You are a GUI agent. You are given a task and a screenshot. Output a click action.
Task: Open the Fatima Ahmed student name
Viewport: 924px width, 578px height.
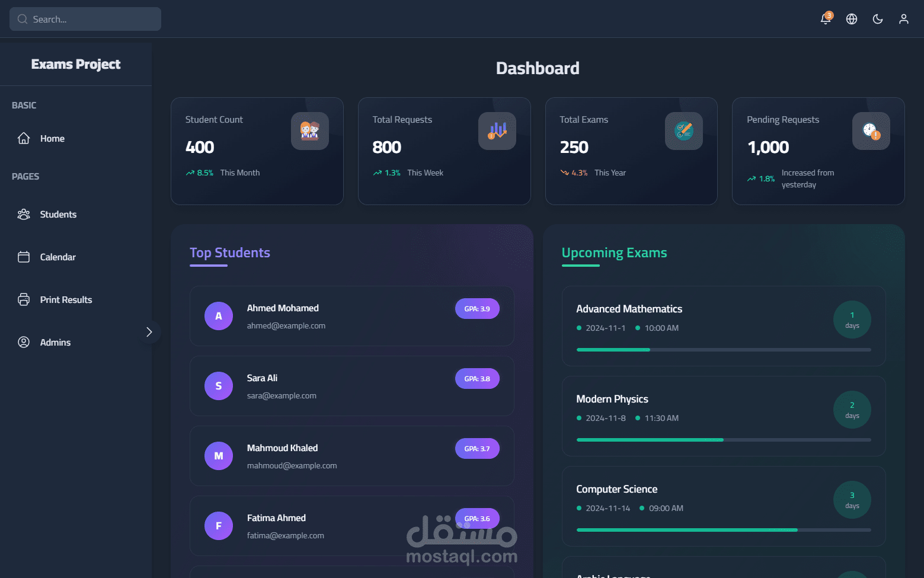pos(276,518)
